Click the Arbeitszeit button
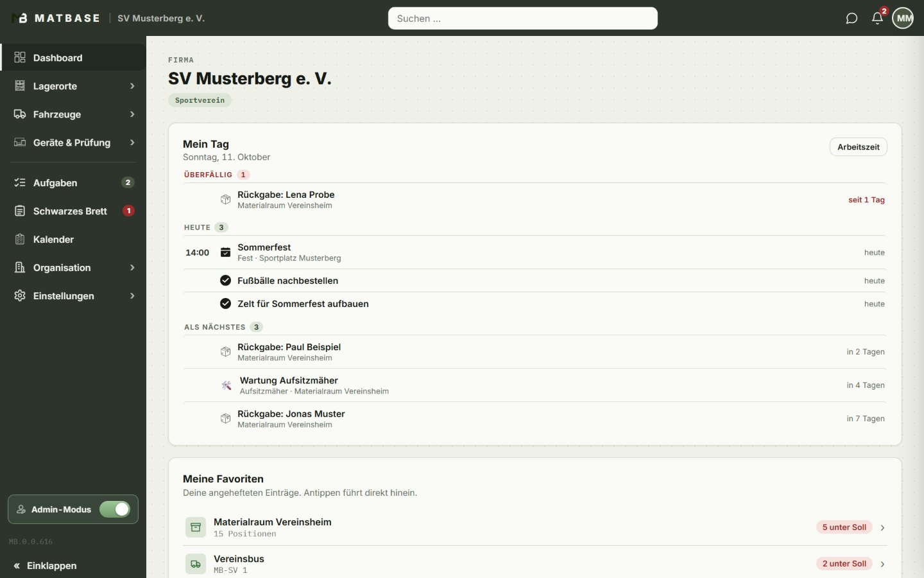The width and height of the screenshot is (924, 578). pyautogui.click(x=859, y=147)
